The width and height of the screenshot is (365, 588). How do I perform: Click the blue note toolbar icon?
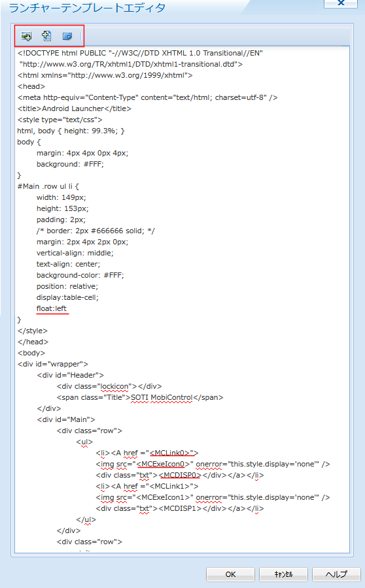point(67,37)
